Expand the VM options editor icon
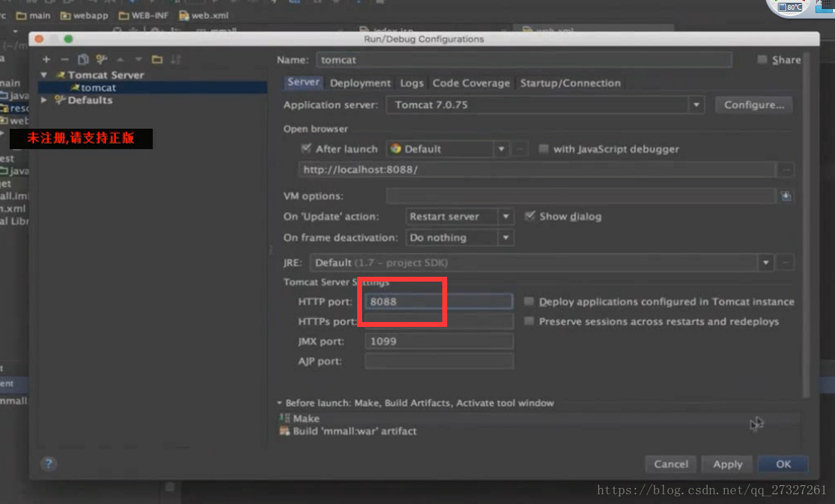Screen dimensions: 835x504 (x=786, y=196)
